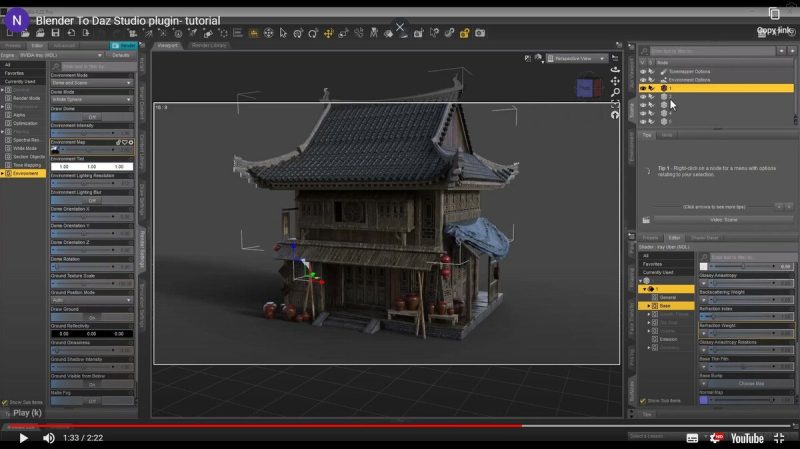Click the Save floppy disk icon
Image resolution: width=800 pixels, height=449 pixels.
55,33
